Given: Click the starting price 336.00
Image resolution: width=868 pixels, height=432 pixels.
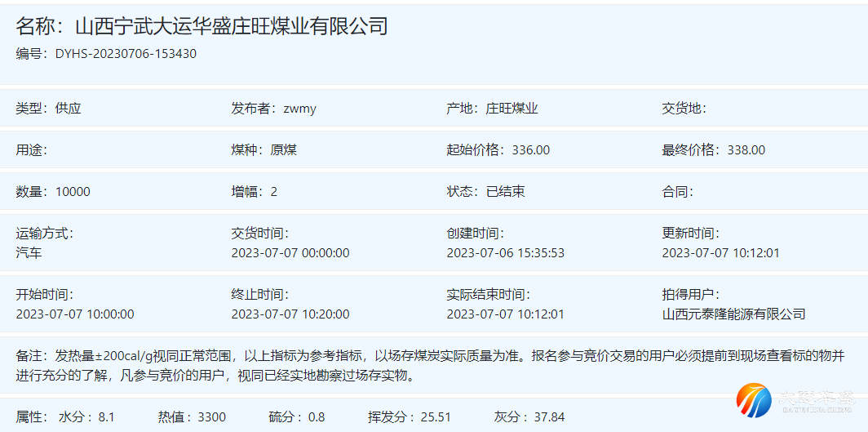Looking at the screenshot, I should click(530, 150).
